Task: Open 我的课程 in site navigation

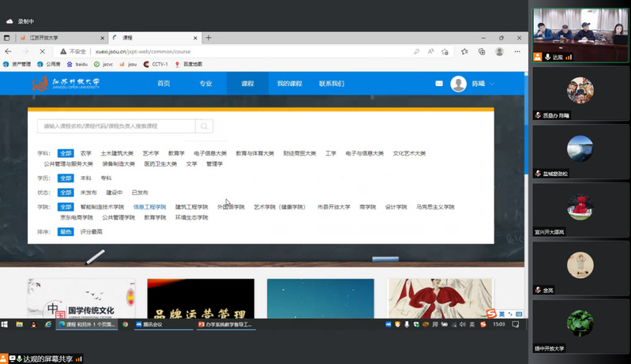Action: tap(289, 84)
